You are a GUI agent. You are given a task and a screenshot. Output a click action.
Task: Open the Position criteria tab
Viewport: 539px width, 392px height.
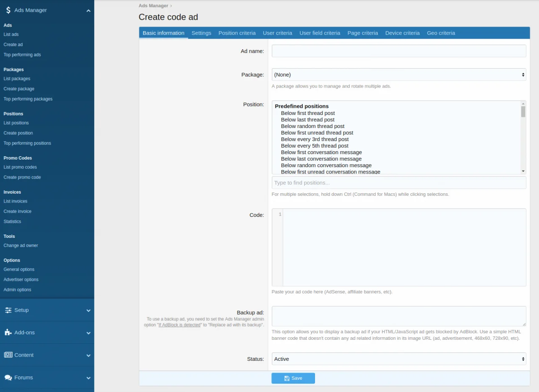tap(237, 33)
